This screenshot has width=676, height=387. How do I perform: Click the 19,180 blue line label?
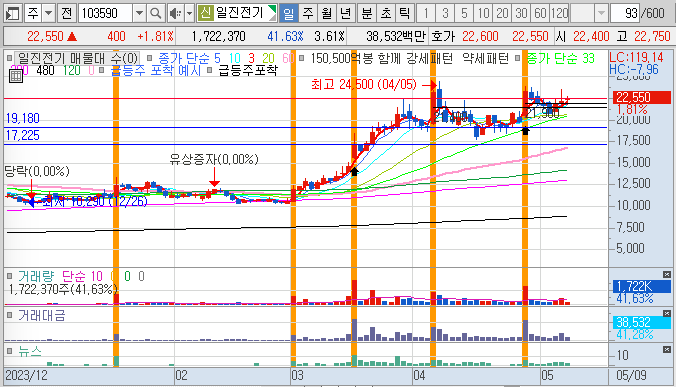tap(22, 118)
